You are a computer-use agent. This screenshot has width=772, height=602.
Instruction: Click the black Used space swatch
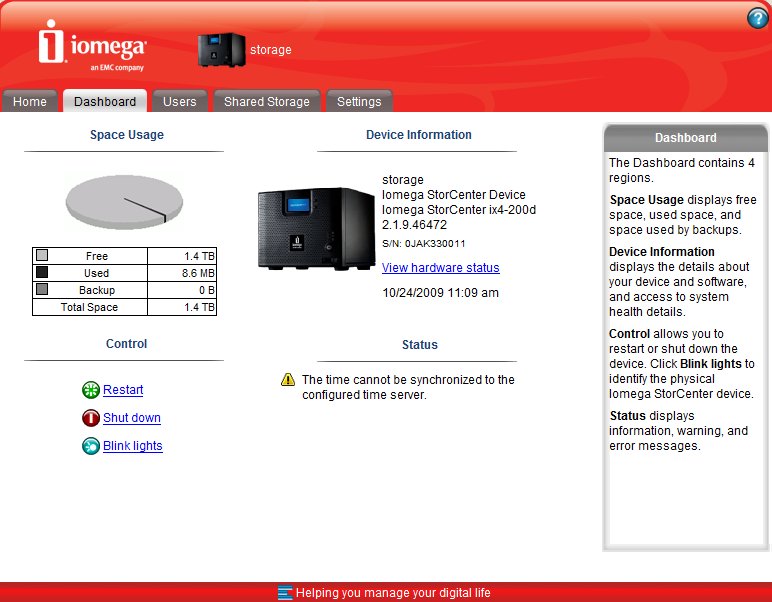pyautogui.click(x=42, y=272)
